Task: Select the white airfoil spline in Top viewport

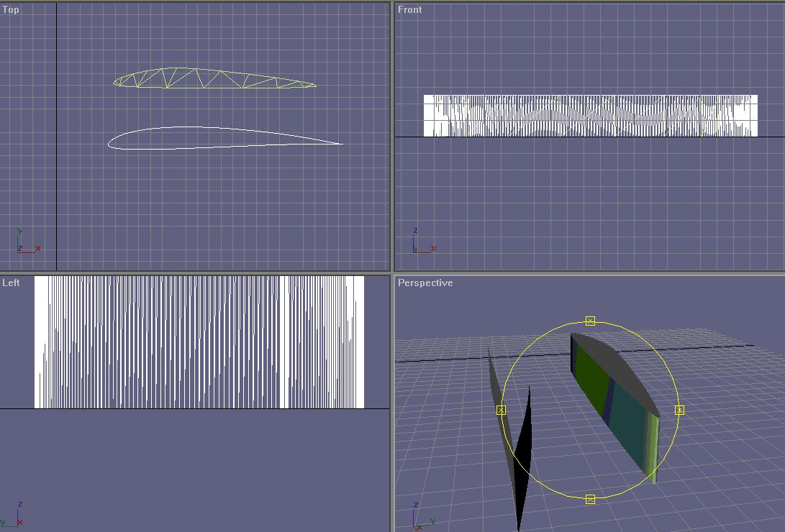Action: [225, 138]
